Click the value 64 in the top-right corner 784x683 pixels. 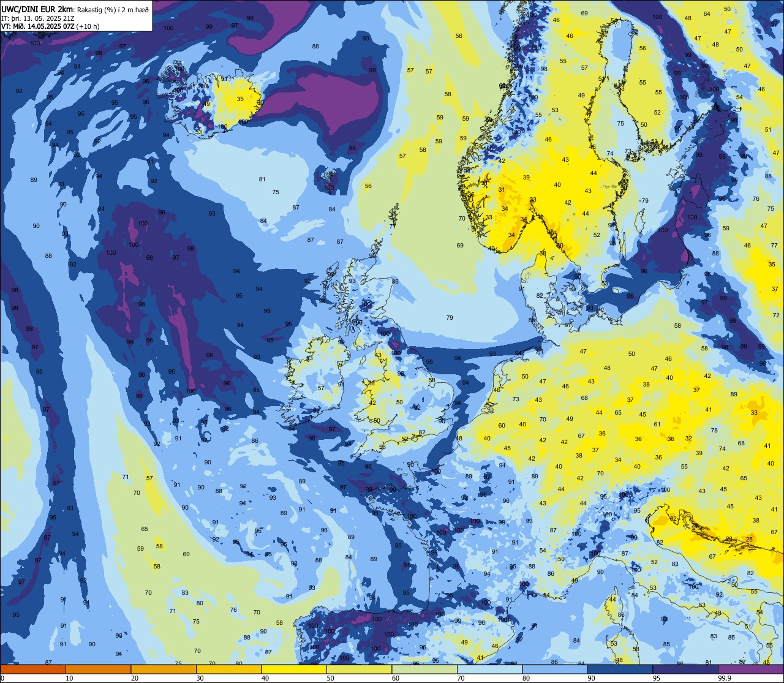(707, 13)
